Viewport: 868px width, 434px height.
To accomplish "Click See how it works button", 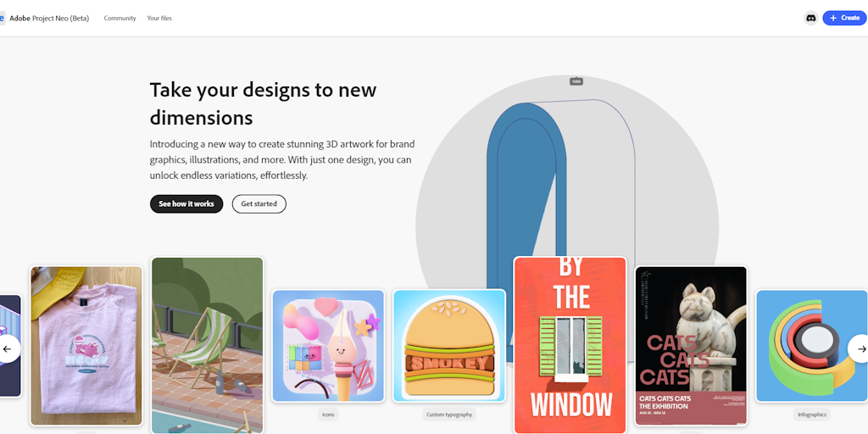I will [x=186, y=203].
